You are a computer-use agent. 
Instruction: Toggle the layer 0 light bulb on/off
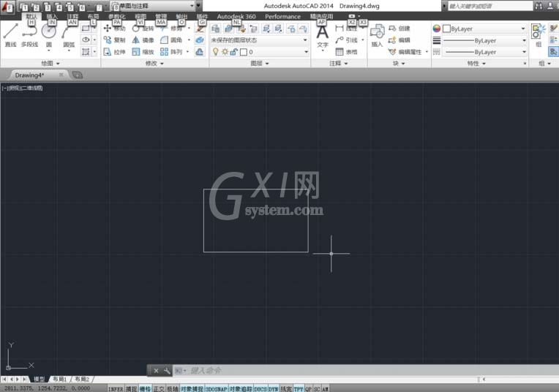(215, 52)
